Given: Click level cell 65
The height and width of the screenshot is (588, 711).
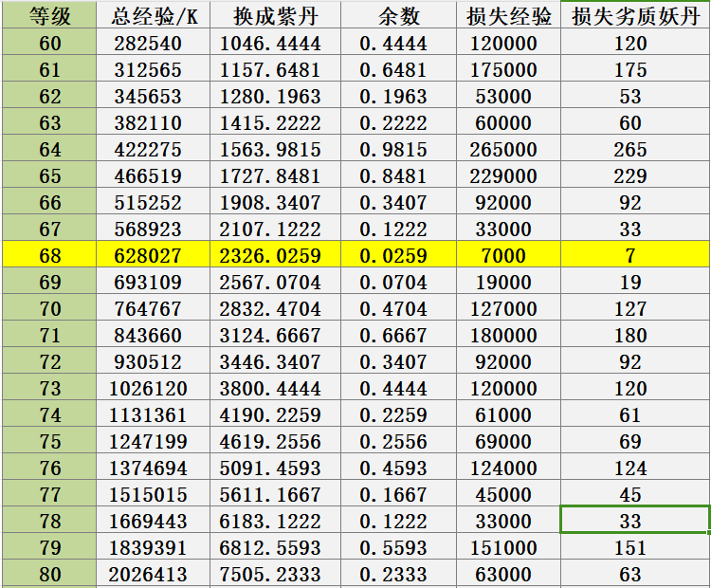Looking at the screenshot, I should (49, 175).
